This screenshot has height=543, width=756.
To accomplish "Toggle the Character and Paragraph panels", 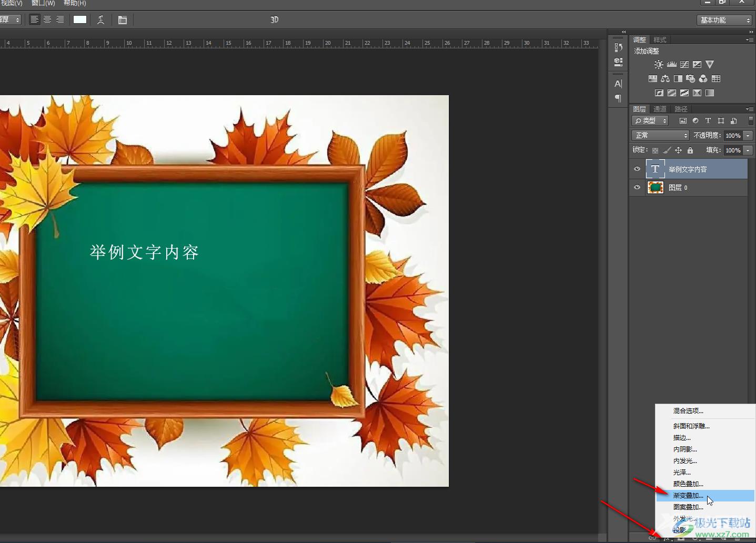I will click(x=123, y=20).
